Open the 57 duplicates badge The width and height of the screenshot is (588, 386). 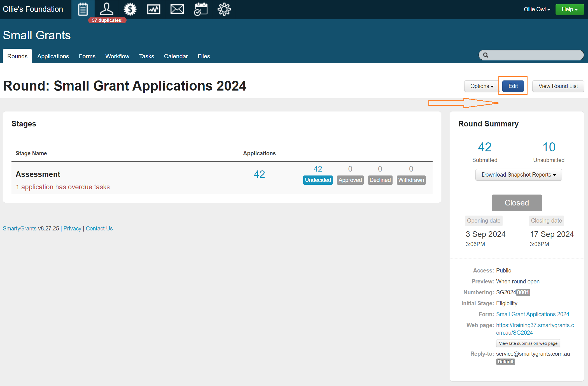tap(107, 20)
